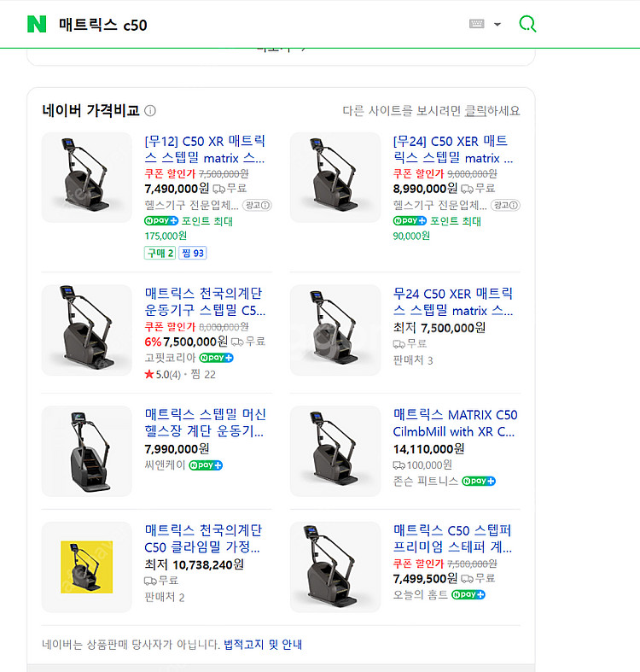The height and width of the screenshot is (672, 640).
Task: Open 매트릭스 MATRIX C50 ClimbMill listing
Action: (455, 423)
